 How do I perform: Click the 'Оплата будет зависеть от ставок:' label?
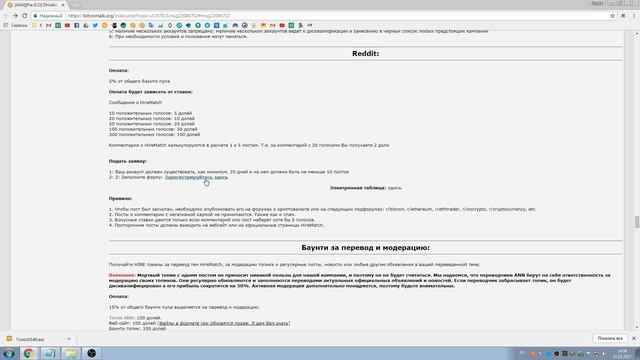coord(151,92)
